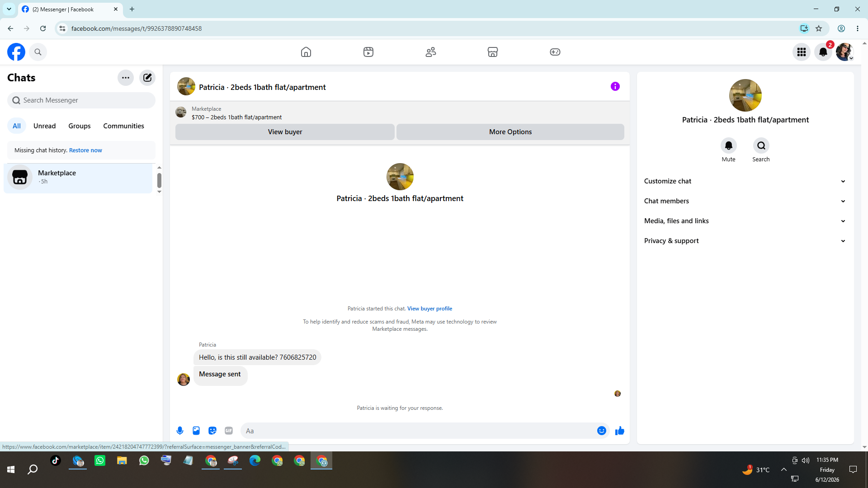Open the Friends icon in top navigation
The width and height of the screenshot is (868, 488).
[x=431, y=52]
